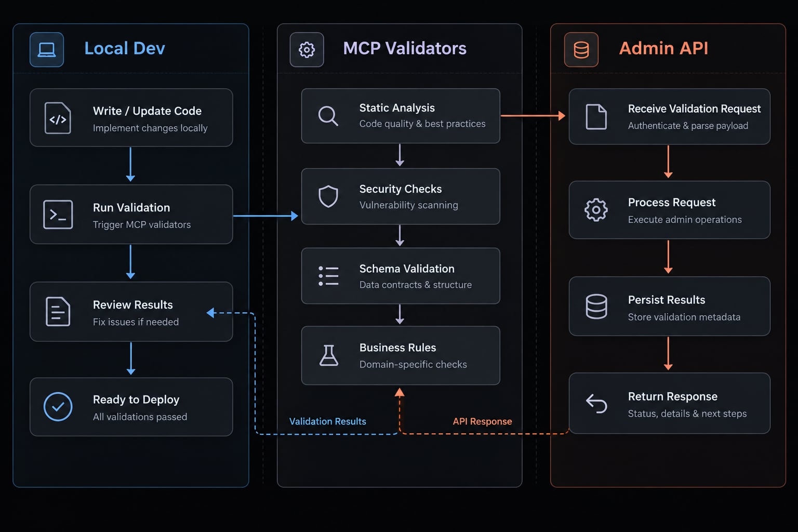This screenshot has width=798, height=532.
Task: Click the Ready to Deploy step title
Action: (x=136, y=400)
